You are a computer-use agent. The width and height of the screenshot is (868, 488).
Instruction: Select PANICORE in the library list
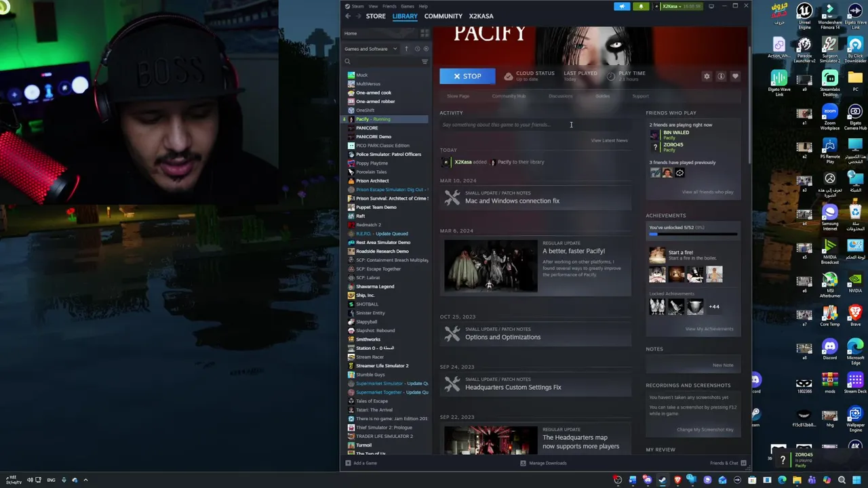[x=366, y=128]
